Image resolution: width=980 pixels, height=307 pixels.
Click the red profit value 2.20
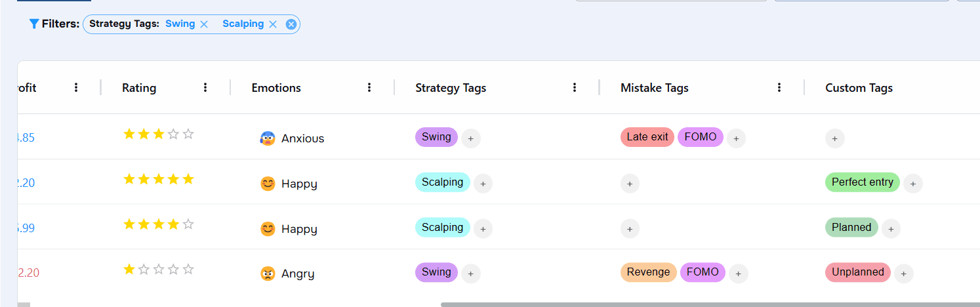[x=28, y=273]
